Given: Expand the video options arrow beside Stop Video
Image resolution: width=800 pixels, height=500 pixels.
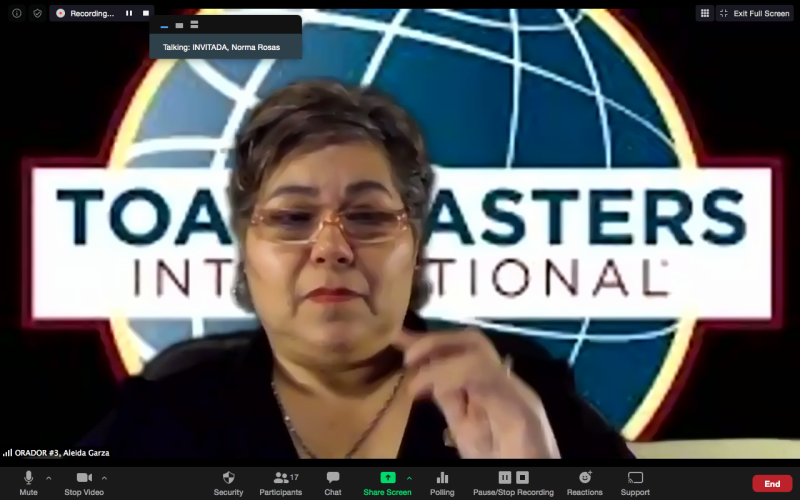Looking at the screenshot, I should (x=104, y=478).
